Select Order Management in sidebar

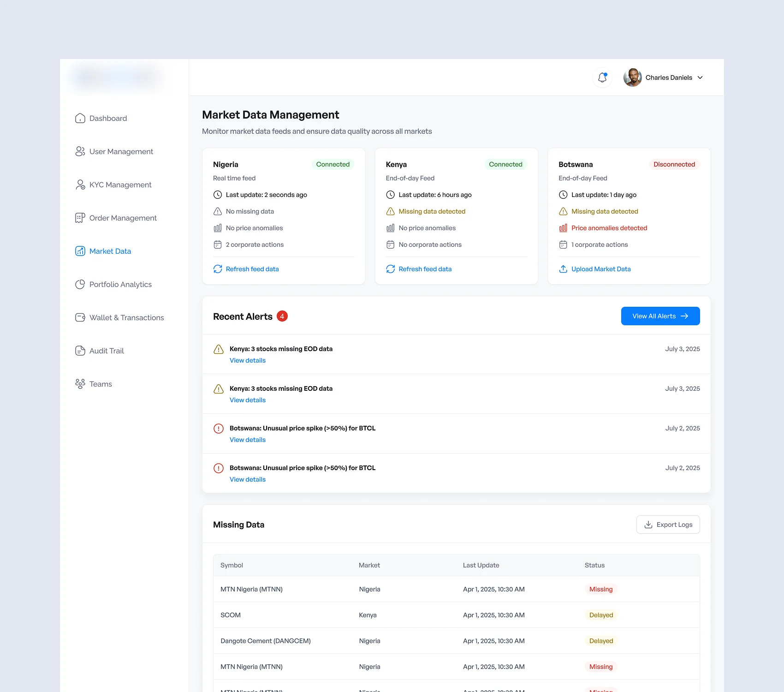[123, 218]
